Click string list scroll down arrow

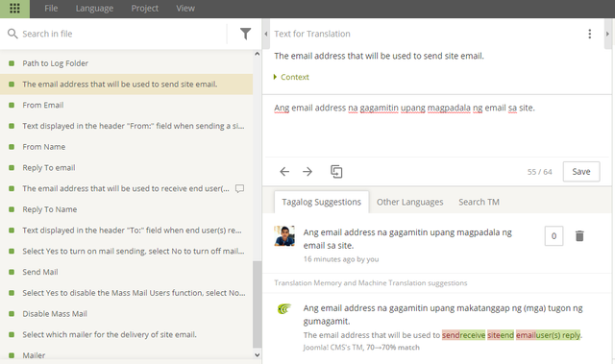(257, 355)
